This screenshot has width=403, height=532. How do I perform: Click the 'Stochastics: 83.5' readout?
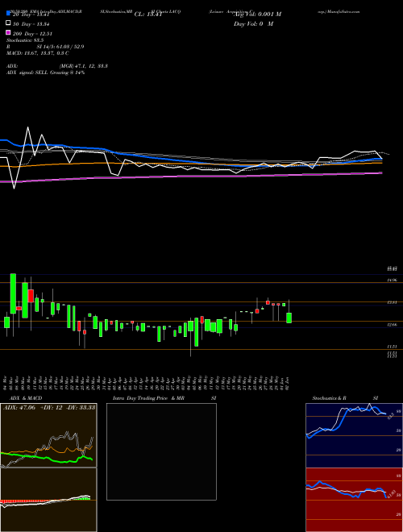point(25,40)
